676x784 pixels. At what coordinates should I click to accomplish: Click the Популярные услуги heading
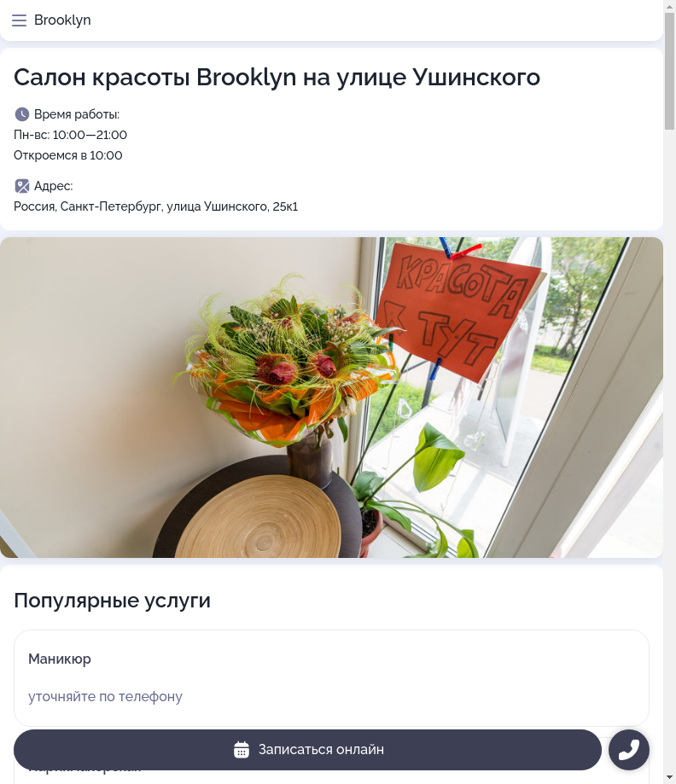click(x=112, y=600)
